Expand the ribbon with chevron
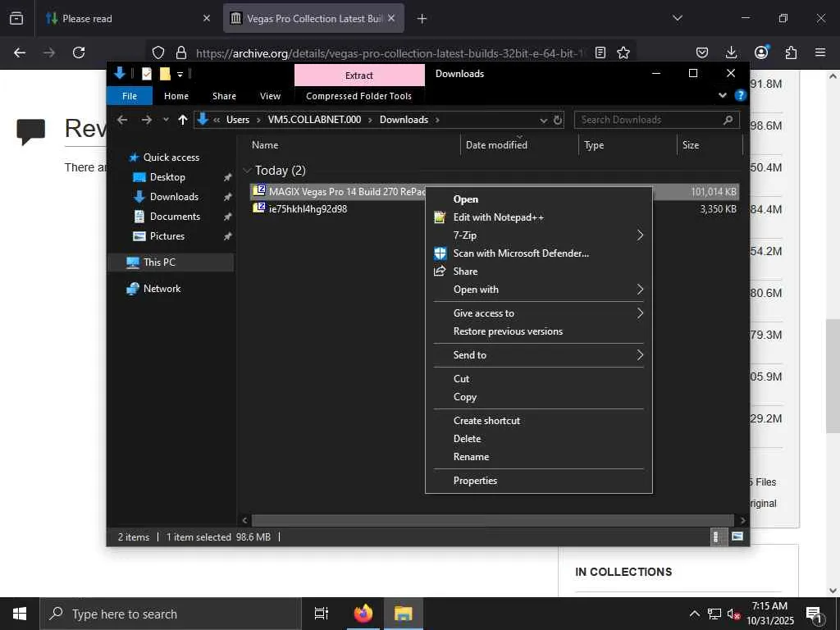 click(722, 95)
